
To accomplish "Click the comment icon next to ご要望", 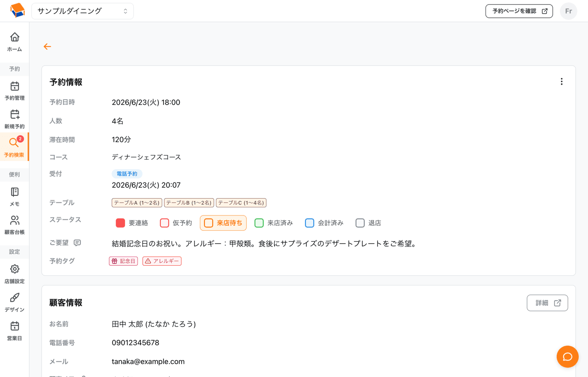I will (x=77, y=243).
